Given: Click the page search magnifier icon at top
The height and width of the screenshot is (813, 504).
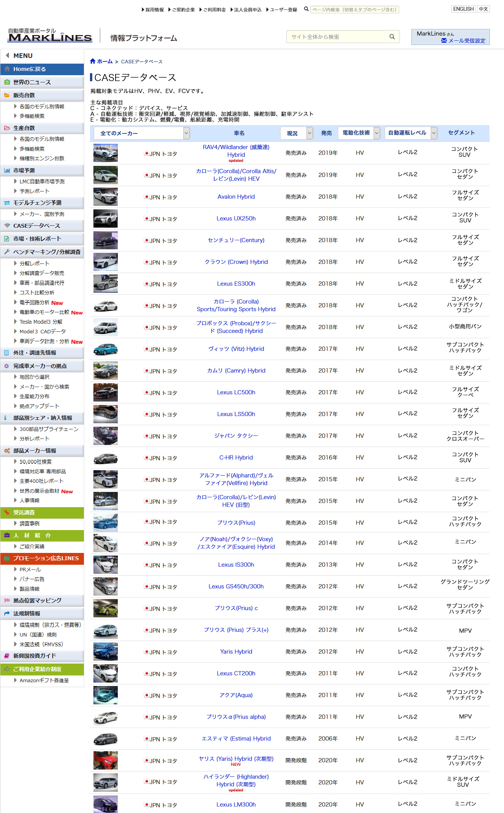Looking at the screenshot, I should 306,9.
